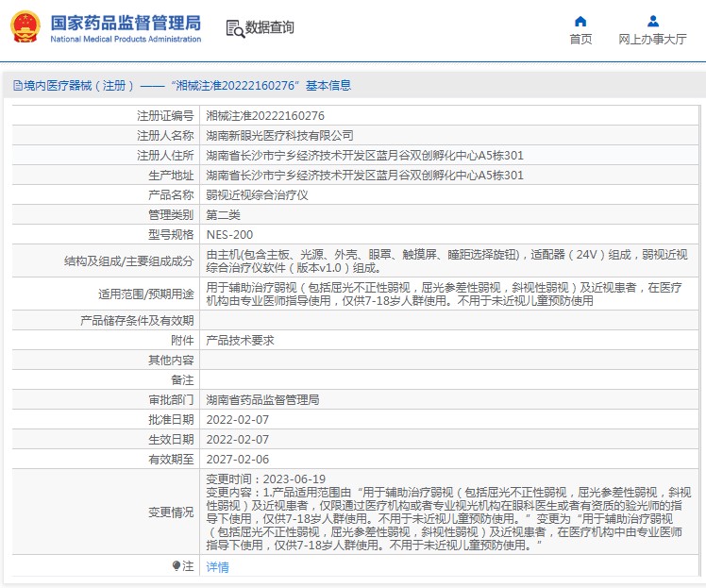Click registrant name 湖南新眼光医疗科技有限公司
This screenshot has height=588, width=706.
tap(280, 136)
